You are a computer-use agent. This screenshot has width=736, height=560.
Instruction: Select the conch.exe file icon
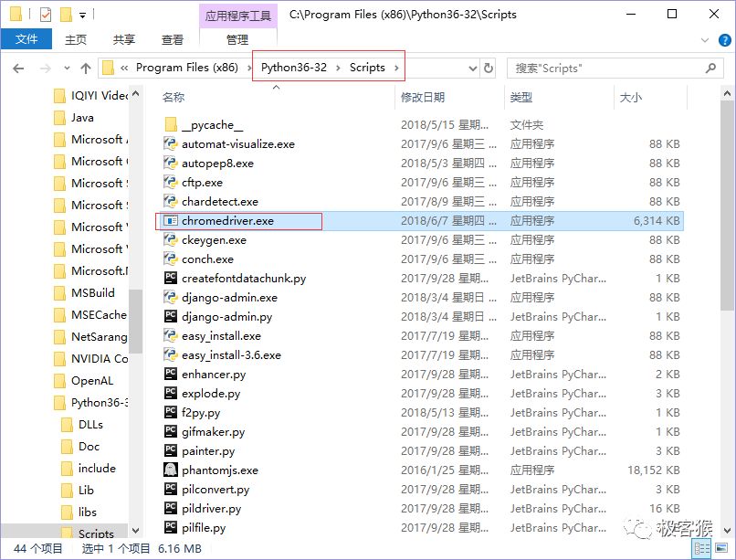coord(170,259)
